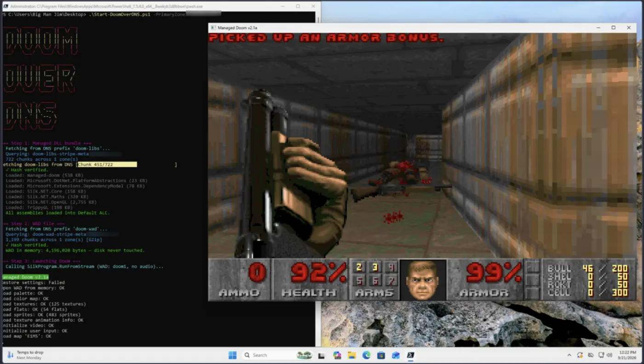
Task: Open the Microsoft Store app
Action: [x=381, y=355]
